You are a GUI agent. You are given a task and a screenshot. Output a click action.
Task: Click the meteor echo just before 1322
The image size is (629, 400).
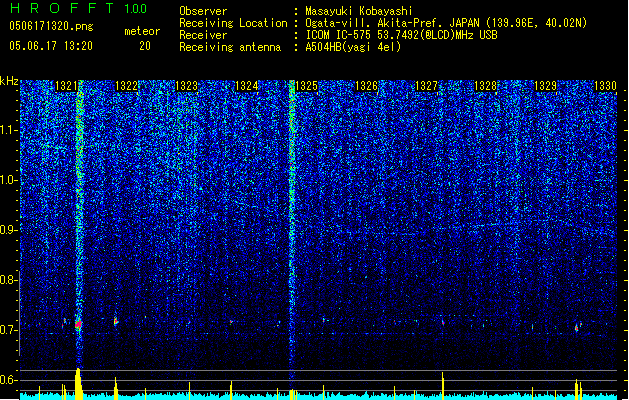(116, 321)
